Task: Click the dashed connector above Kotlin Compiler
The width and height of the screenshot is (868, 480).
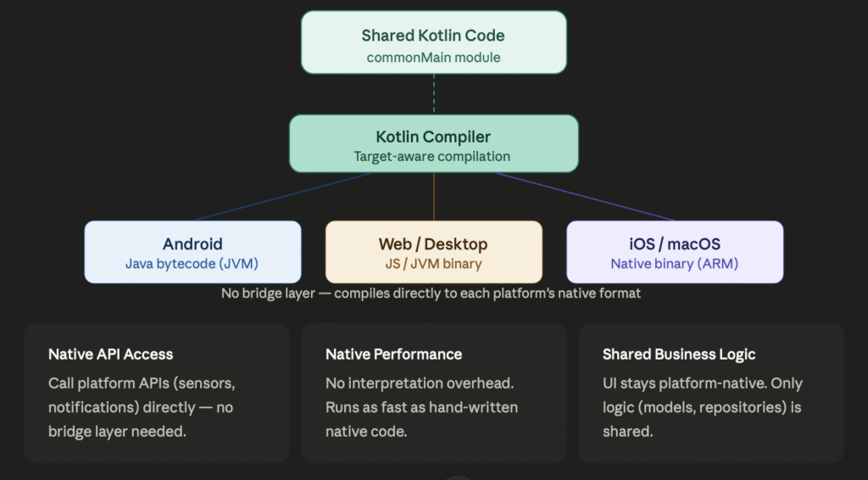Action: (434, 93)
